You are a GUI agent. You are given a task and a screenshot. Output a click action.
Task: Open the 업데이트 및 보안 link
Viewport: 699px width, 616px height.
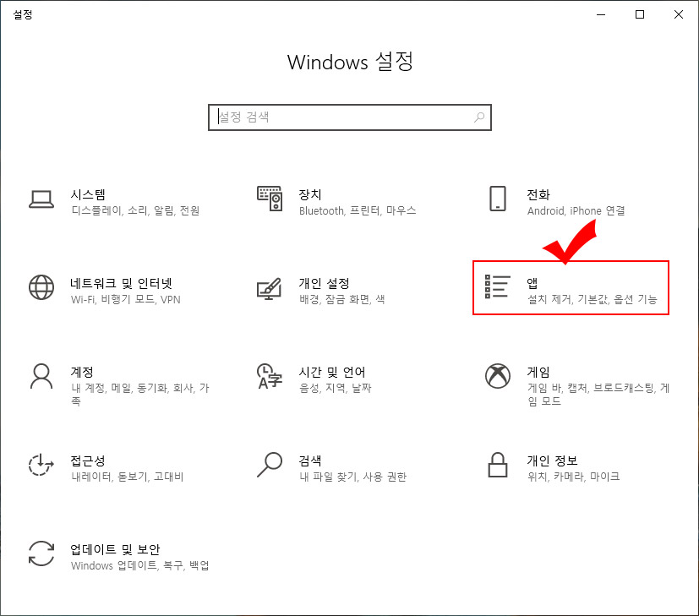tap(116, 549)
